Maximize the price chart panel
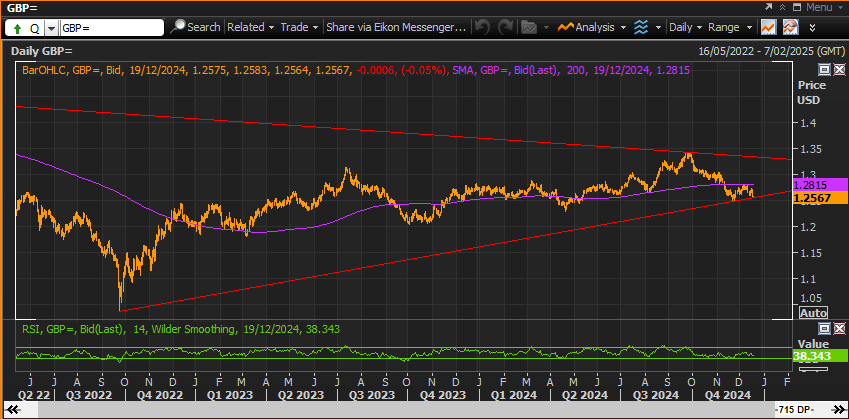 (824, 69)
